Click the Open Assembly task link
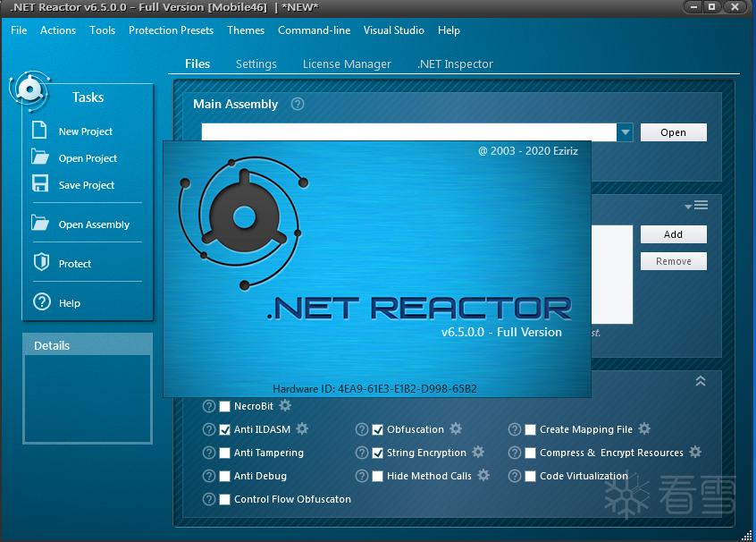The height and width of the screenshot is (542, 756). (94, 224)
